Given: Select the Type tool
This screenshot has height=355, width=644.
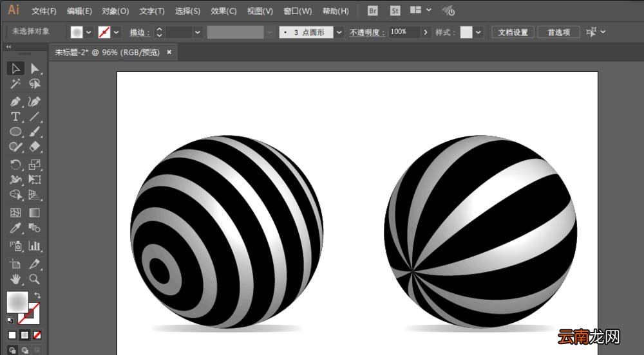Looking at the screenshot, I should (15, 117).
